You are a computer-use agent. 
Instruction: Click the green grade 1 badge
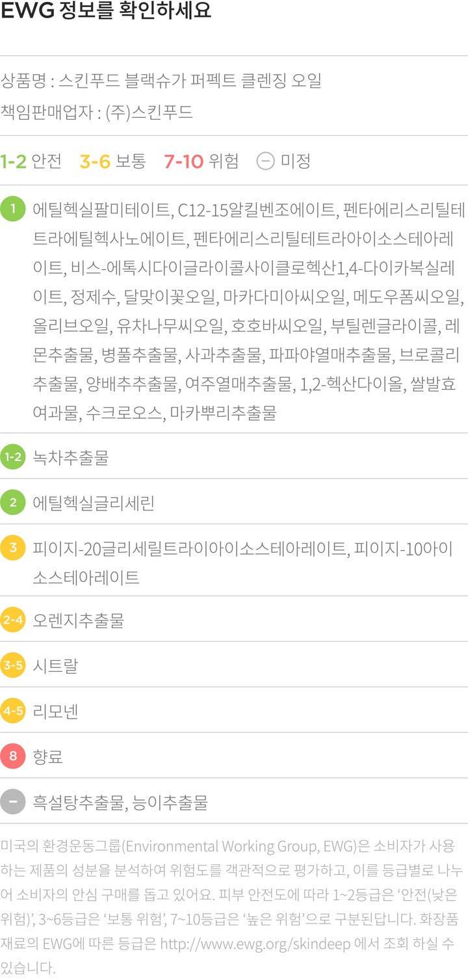click(13, 209)
